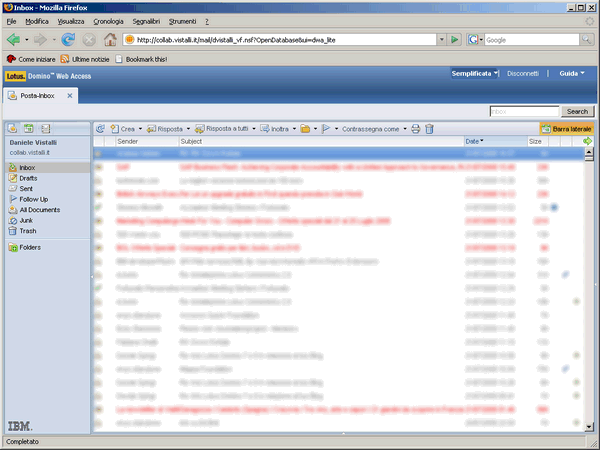The image size is (600, 450).
Task: Click the mail list scrollbar down arrow
Action: click(589, 426)
